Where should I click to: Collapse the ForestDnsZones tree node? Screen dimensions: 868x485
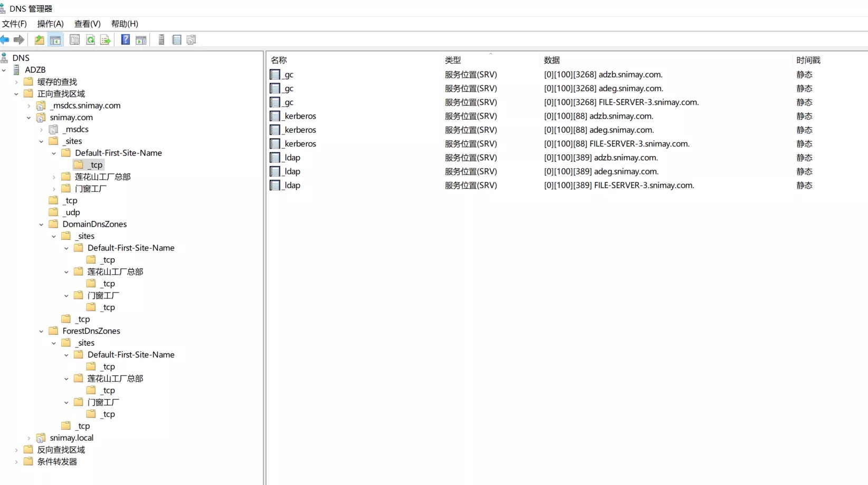(42, 332)
